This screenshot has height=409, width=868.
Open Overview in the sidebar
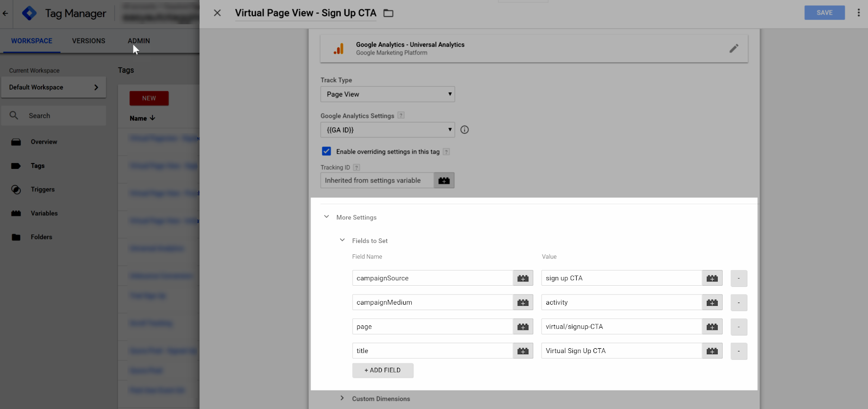coord(43,142)
